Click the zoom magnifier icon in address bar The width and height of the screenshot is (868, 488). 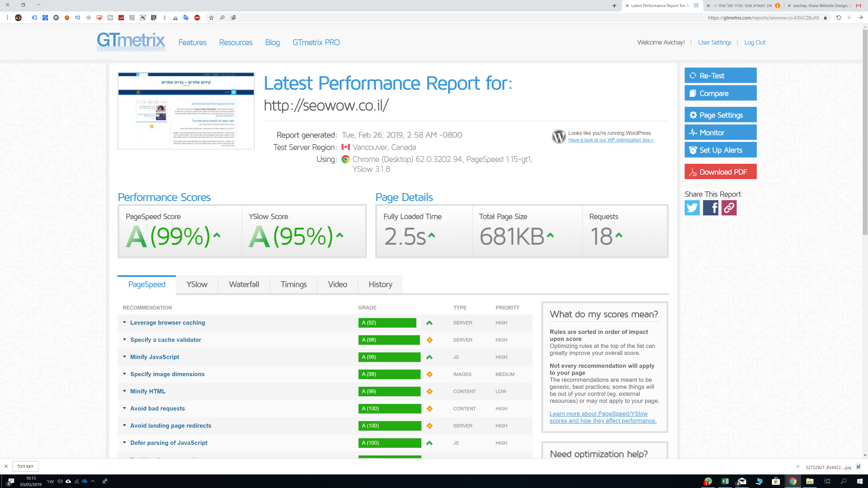coord(222,18)
